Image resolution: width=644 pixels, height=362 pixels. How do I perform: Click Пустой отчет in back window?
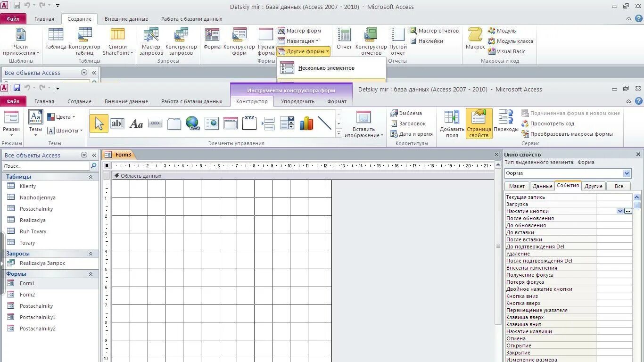click(x=398, y=41)
